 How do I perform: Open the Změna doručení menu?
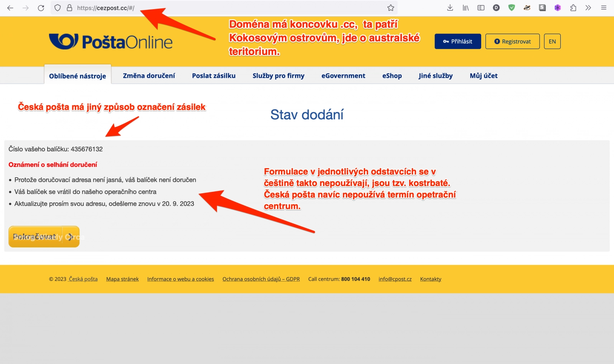pyautogui.click(x=149, y=76)
